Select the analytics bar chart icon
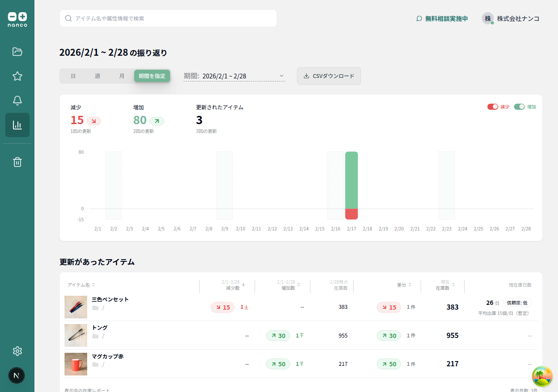 [17, 125]
